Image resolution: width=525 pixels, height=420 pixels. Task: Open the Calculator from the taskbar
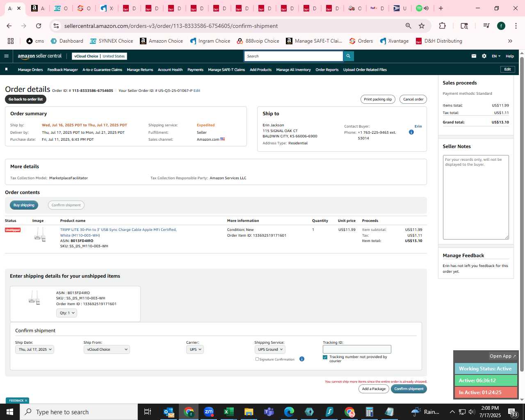pos(370,412)
